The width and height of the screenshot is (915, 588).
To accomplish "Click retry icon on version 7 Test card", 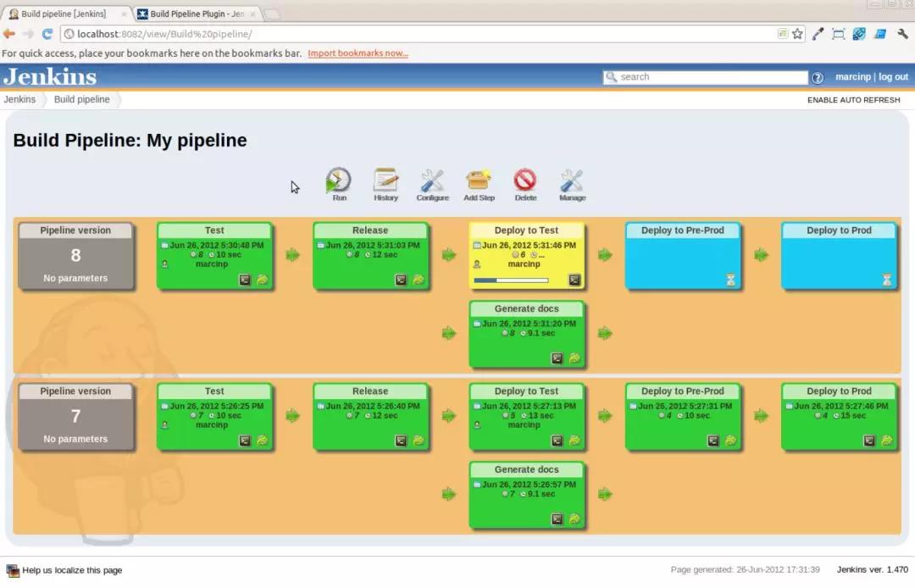I will (263, 441).
